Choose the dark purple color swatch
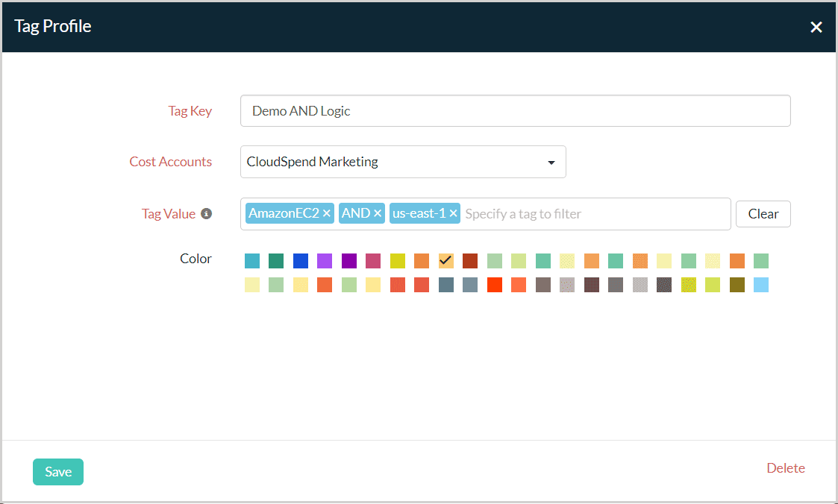 pyautogui.click(x=349, y=261)
